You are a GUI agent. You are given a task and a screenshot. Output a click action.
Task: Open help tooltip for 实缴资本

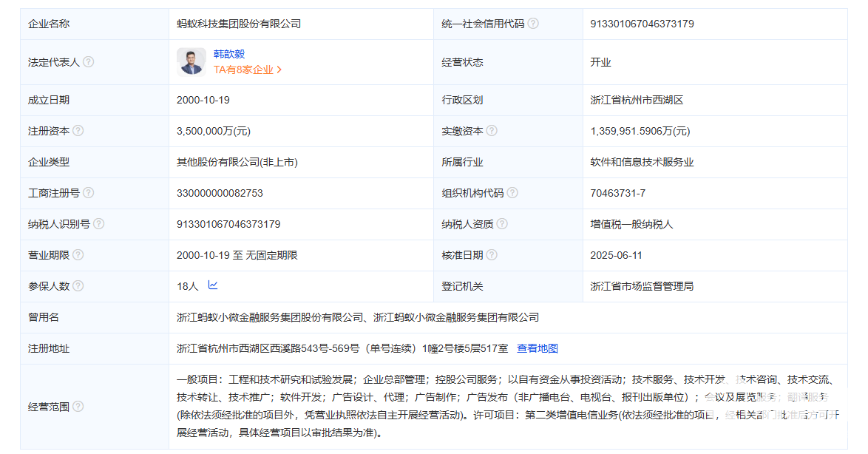(492, 131)
